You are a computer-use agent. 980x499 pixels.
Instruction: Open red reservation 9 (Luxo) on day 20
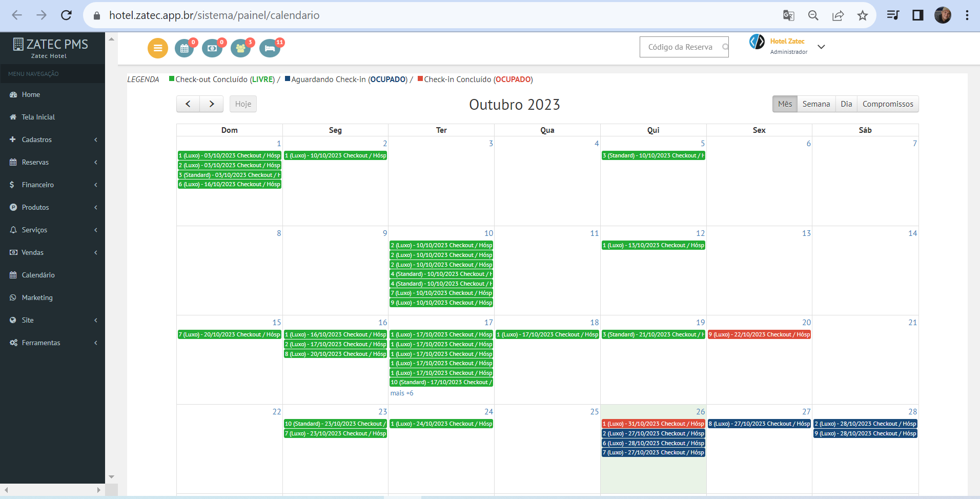759,335
